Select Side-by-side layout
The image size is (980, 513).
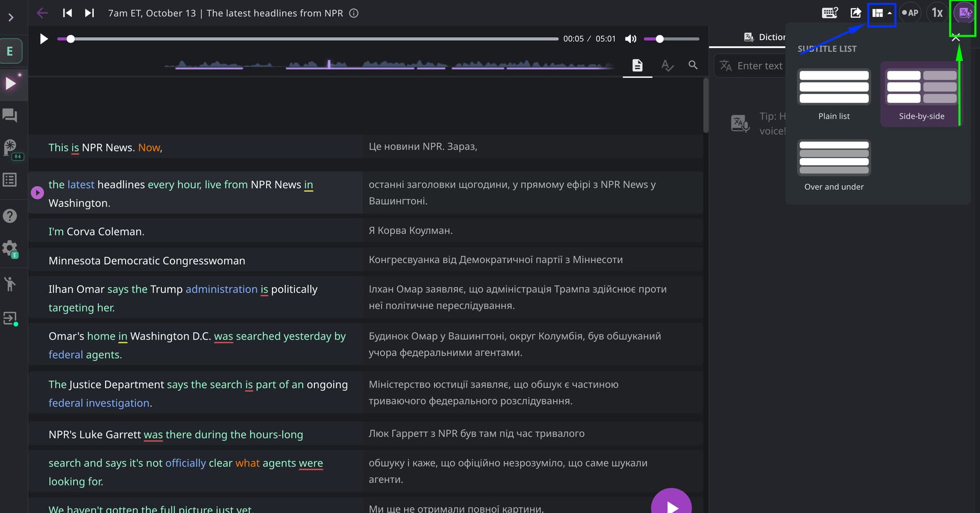tap(921, 95)
